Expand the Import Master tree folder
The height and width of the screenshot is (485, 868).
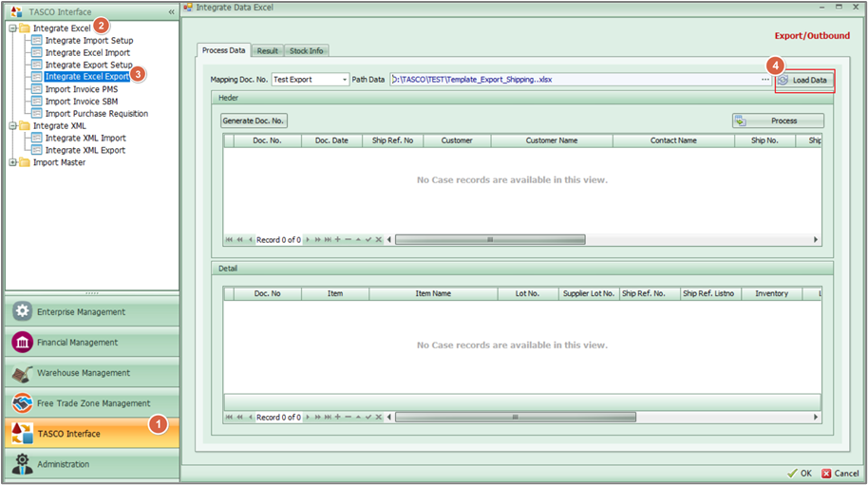click(11, 162)
